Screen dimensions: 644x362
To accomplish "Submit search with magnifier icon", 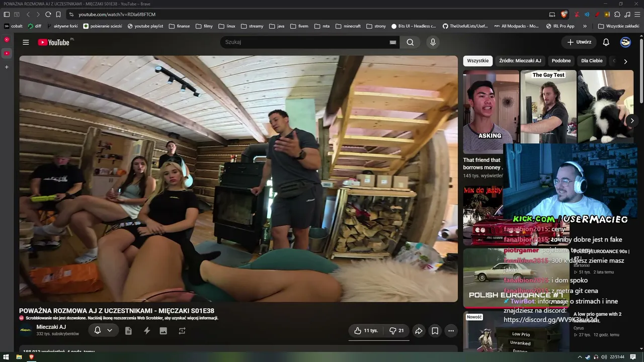I will click(x=410, y=42).
